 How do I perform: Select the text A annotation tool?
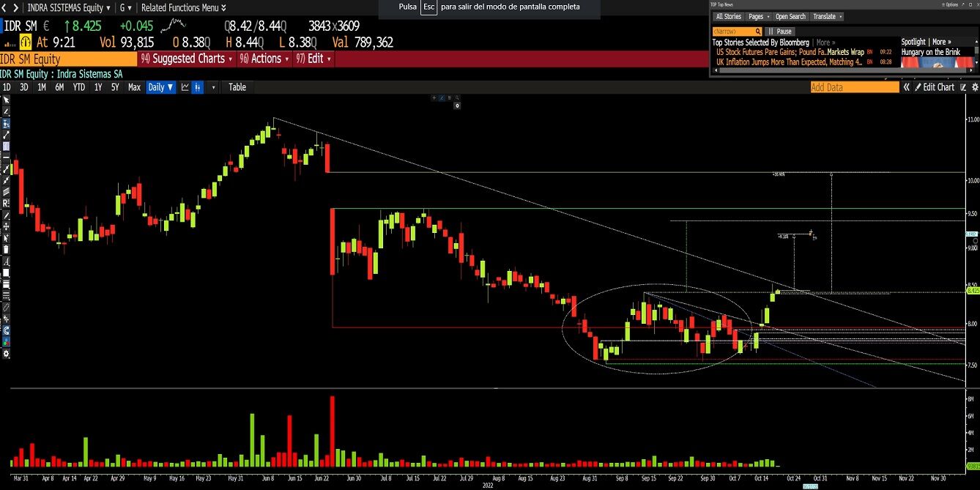click(x=6, y=261)
